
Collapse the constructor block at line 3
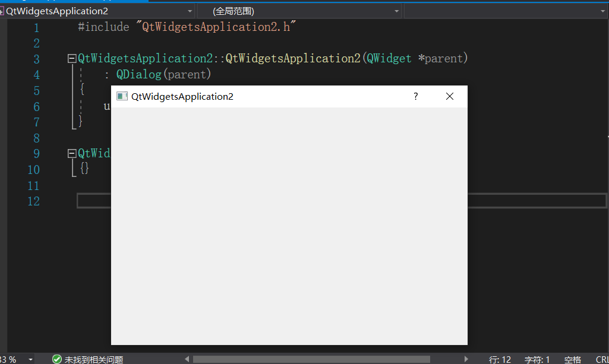point(72,59)
